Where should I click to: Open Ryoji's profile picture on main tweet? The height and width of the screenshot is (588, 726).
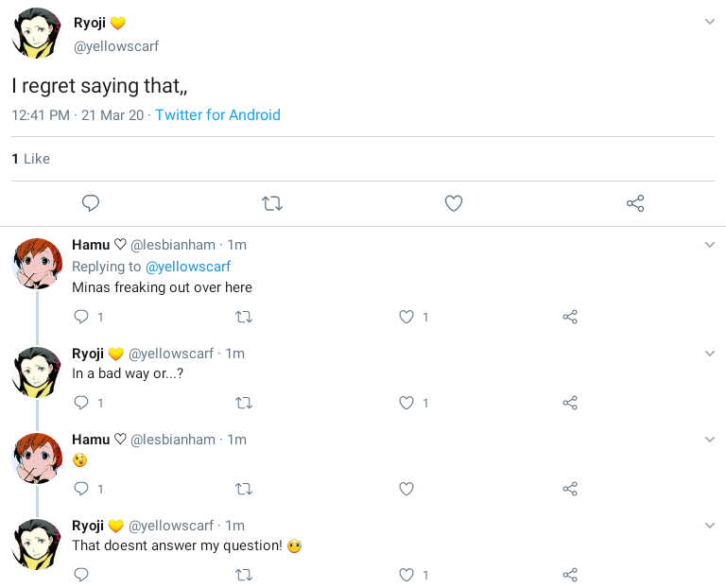[x=37, y=36]
